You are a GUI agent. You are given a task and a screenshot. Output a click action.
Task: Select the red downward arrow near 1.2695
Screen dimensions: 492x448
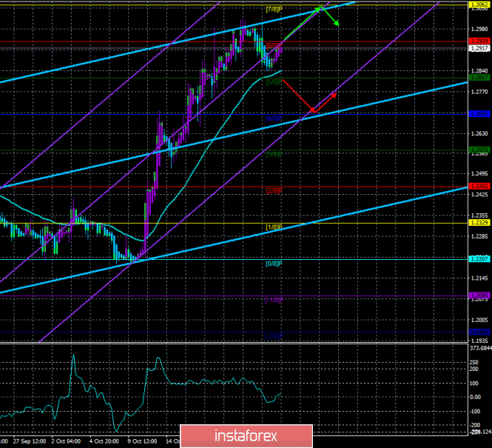click(297, 96)
